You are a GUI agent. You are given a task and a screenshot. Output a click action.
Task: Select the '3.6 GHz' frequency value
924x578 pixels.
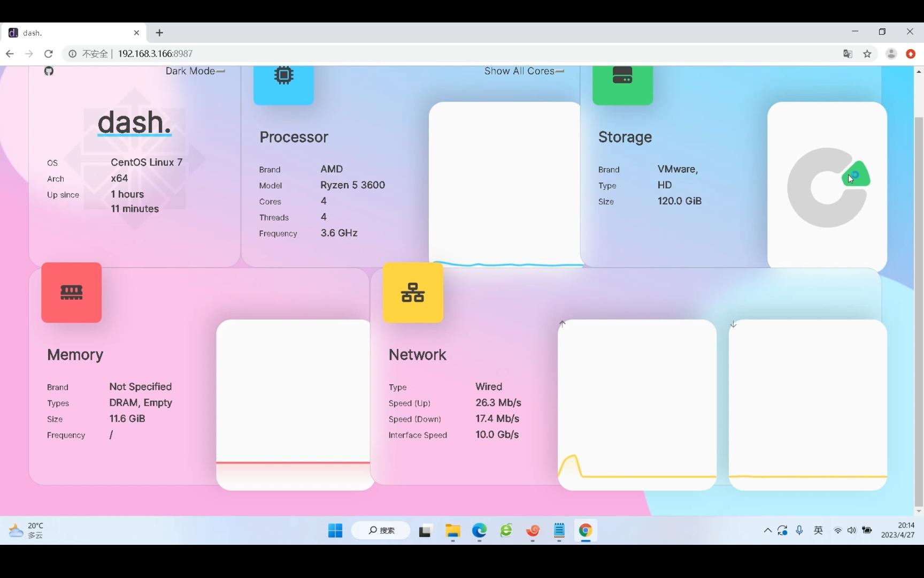coord(339,233)
